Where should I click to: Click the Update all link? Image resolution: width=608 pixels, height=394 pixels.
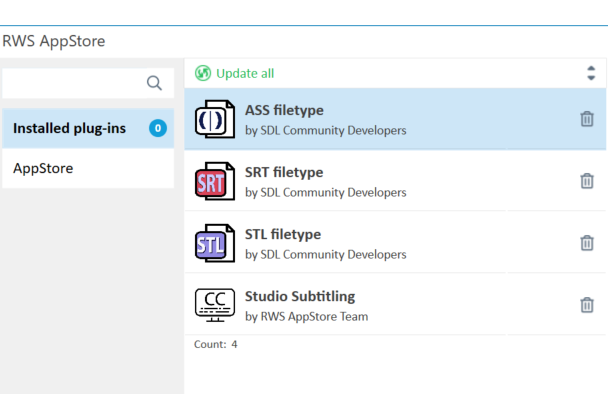click(245, 73)
